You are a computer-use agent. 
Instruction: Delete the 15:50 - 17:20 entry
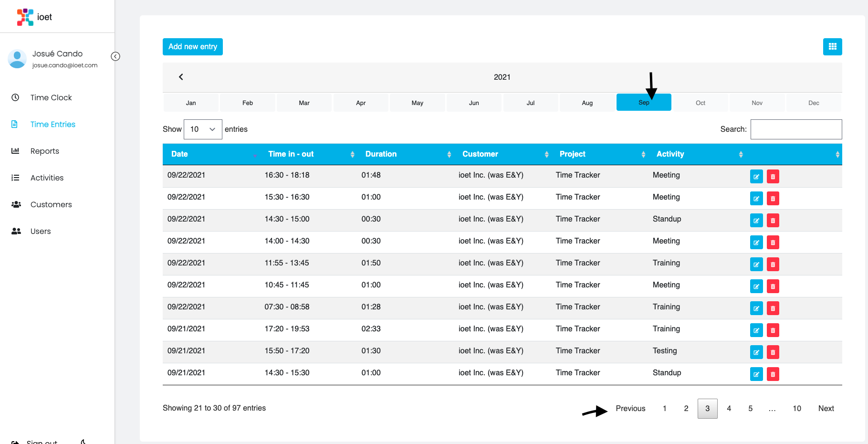[773, 352]
